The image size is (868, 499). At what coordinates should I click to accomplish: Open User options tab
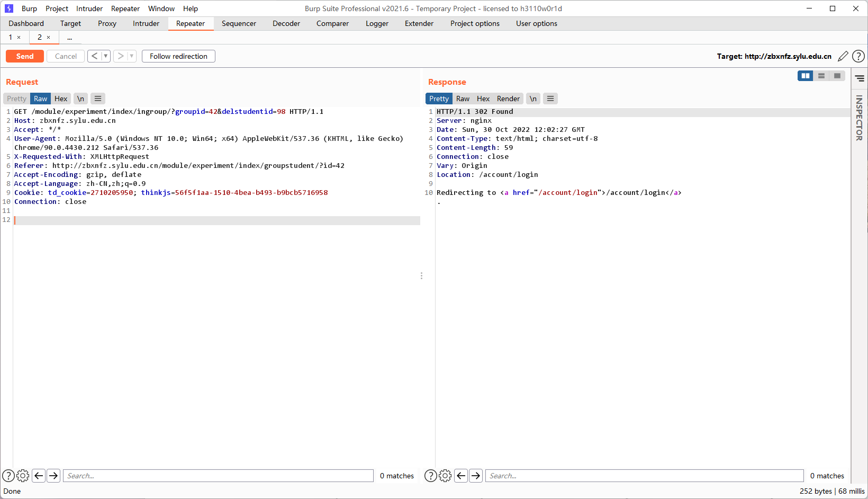537,23
